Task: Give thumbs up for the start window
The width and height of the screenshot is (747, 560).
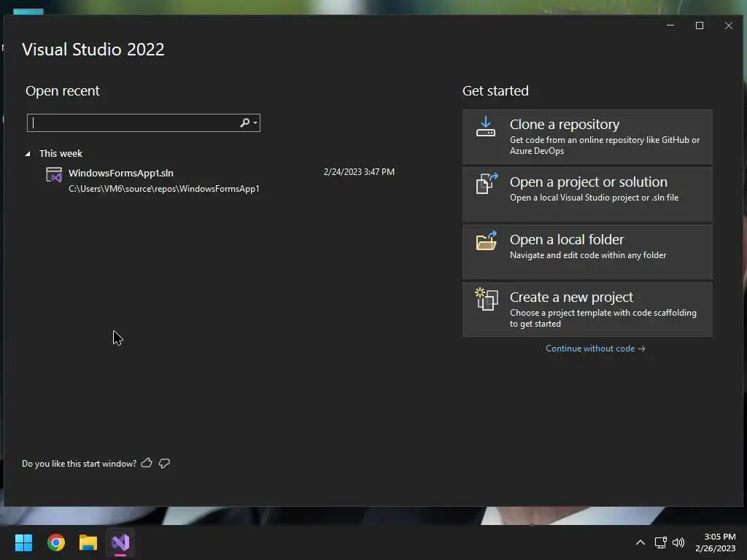Action: click(147, 463)
